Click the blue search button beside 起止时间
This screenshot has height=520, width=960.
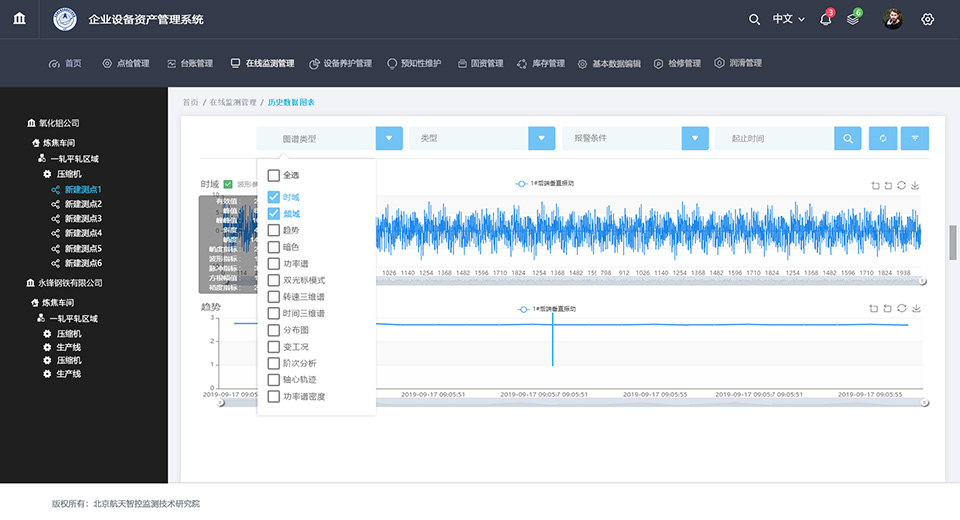pyautogui.click(x=847, y=139)
